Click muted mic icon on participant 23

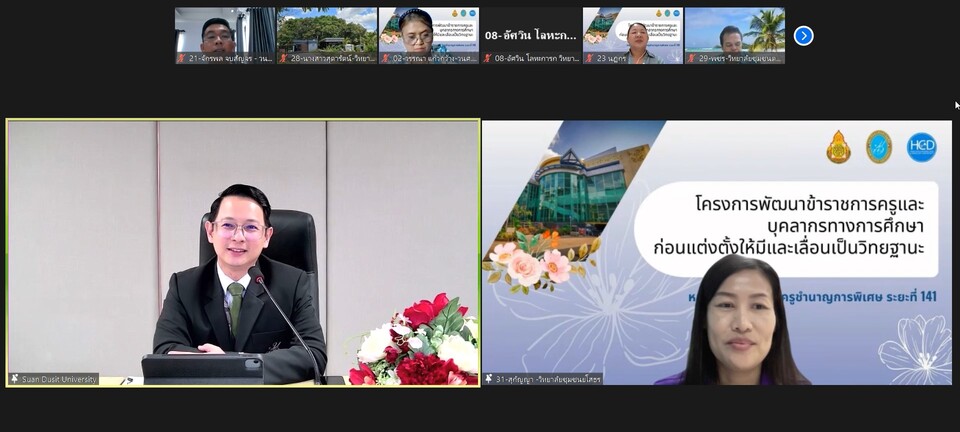pos(589,58)
